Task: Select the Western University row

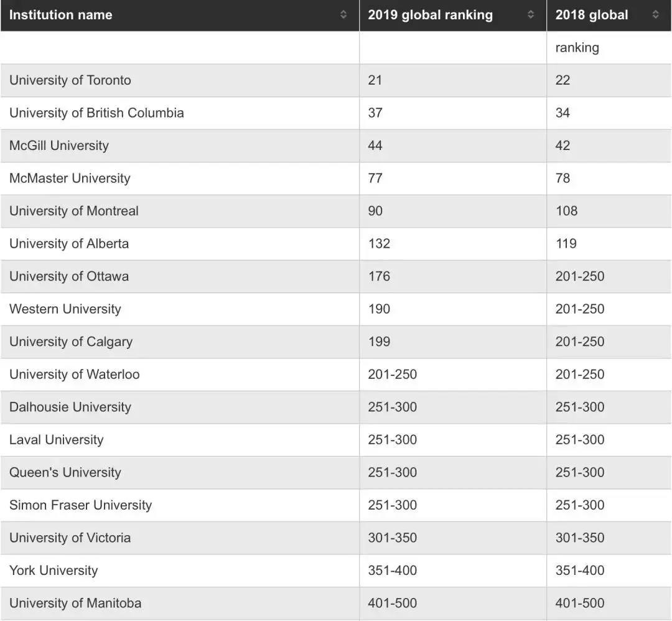Action: point(336,309)
